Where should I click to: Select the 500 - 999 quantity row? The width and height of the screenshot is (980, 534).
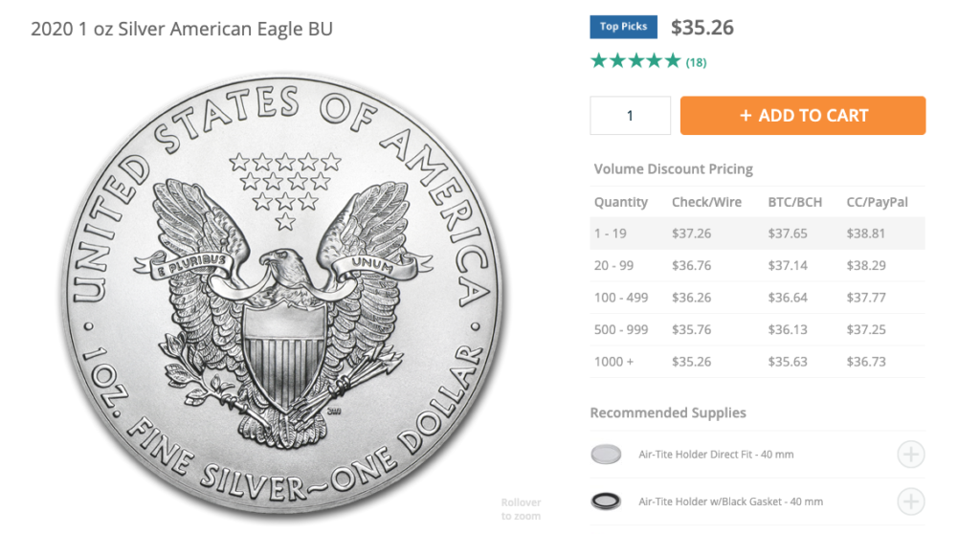(758, 329)
